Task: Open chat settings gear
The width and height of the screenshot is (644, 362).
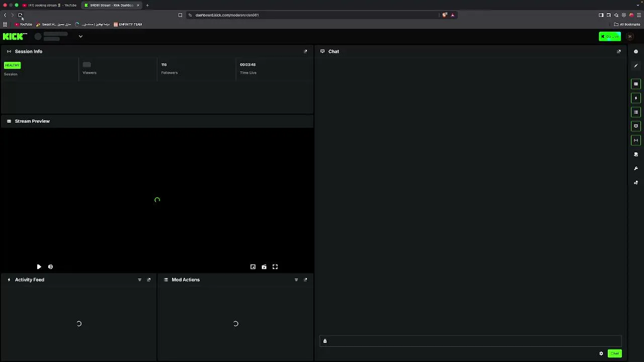Action: click(601, 353)
